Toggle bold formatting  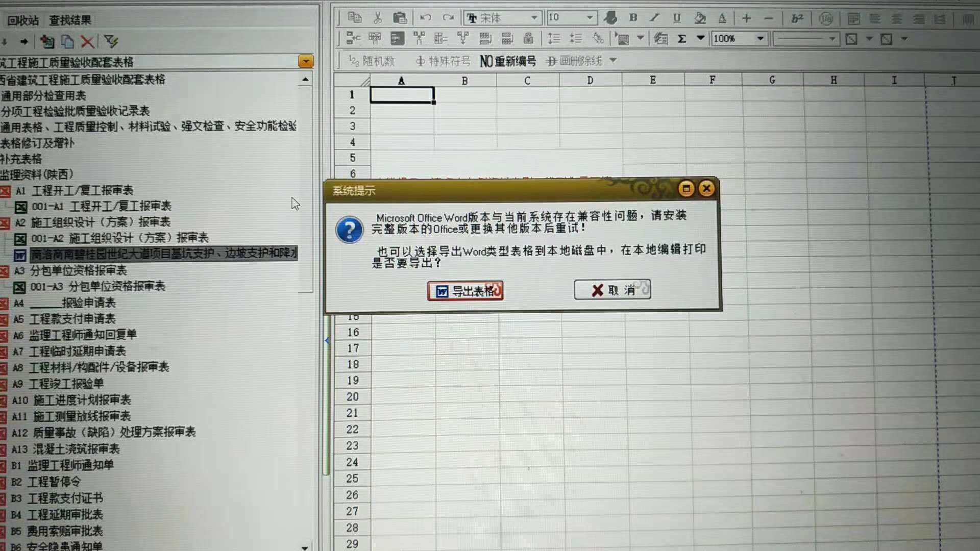pyautogui.click(x=633, y=18)
